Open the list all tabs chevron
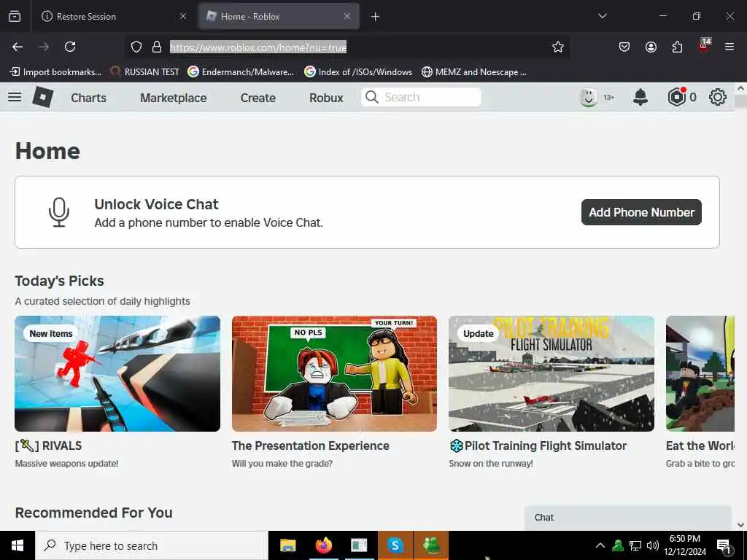Image resolution: width=747 pixels, height=560 pixels. pyautogui.click(x=603, y=16)
